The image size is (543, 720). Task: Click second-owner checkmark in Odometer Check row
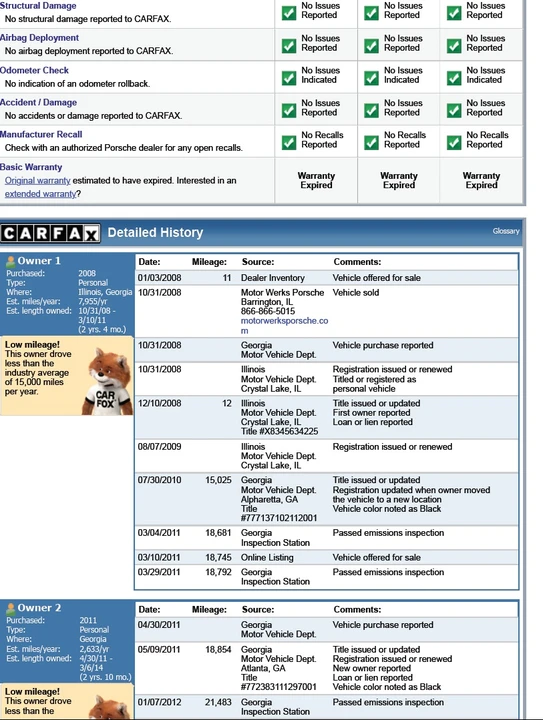click(x=371, y=78)
